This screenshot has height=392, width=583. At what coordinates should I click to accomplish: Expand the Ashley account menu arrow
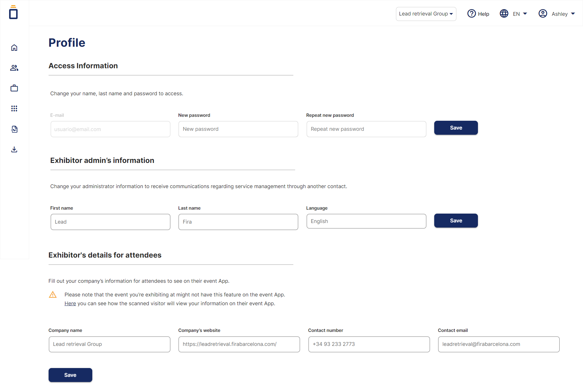(573, 14)
